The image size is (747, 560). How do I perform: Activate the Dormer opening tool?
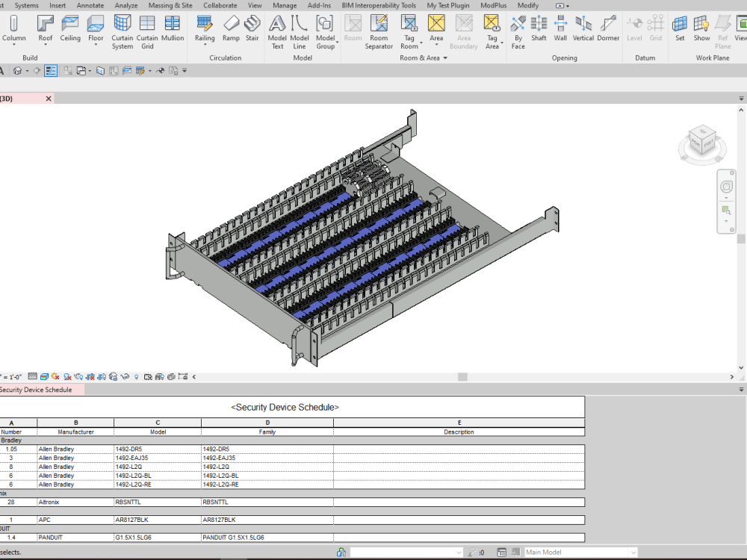(x=609, y=30)
